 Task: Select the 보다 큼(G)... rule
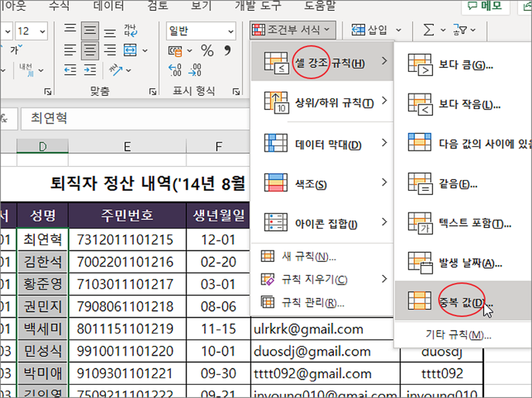(463, 65)
